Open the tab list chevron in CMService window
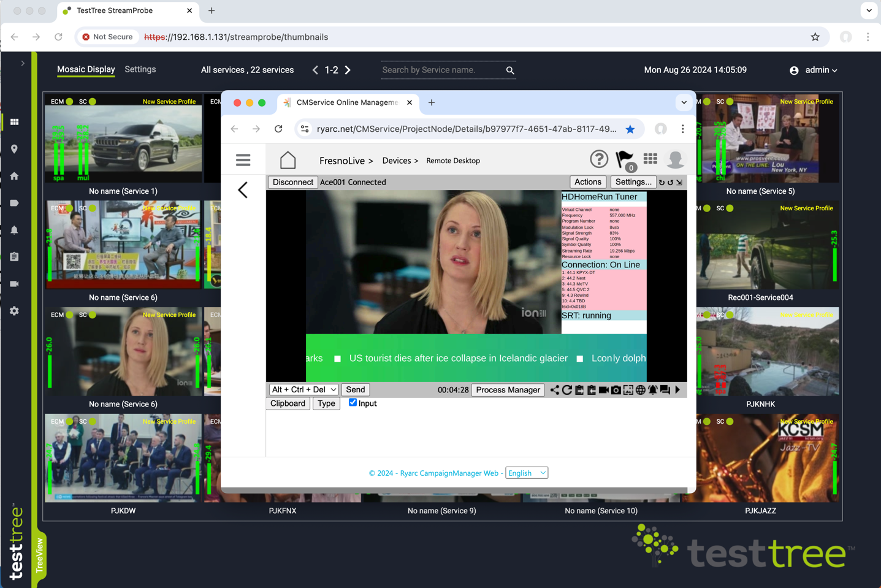881x588 pixels. point(684,102)
